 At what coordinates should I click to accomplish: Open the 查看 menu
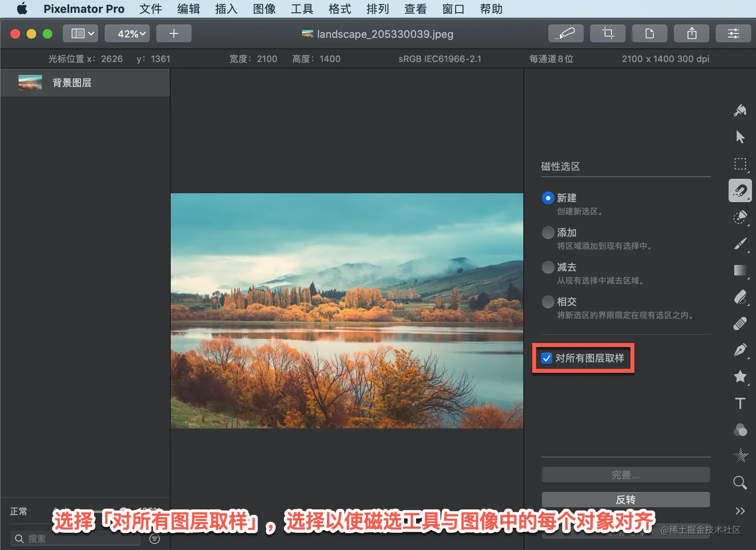pyautogui.click(x=415, y=9)
